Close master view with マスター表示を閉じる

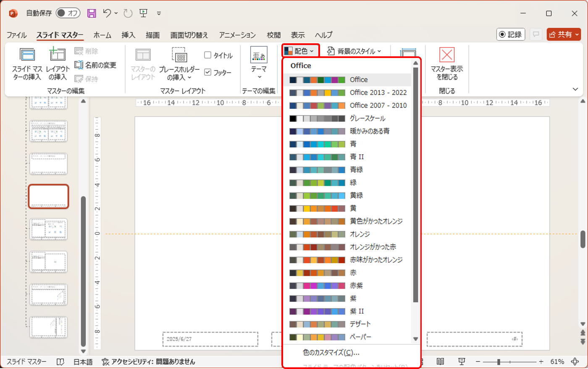447,64
